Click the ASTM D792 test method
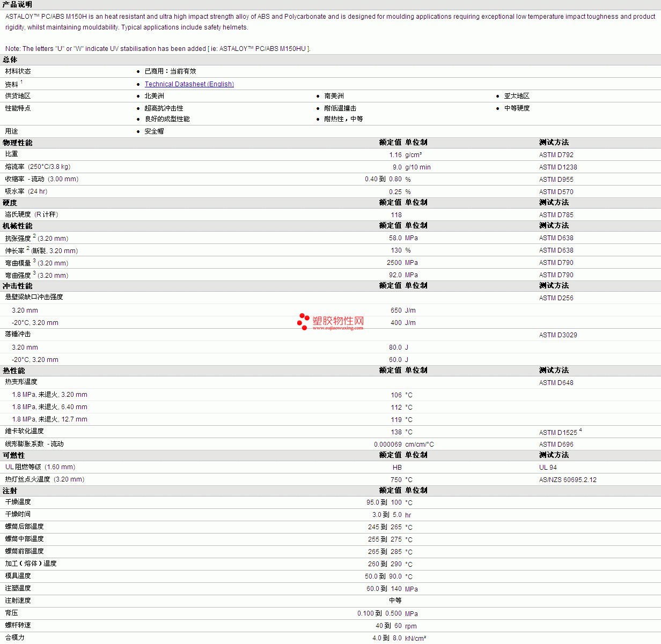The image size is (661, 644). (x=556, y=155)
